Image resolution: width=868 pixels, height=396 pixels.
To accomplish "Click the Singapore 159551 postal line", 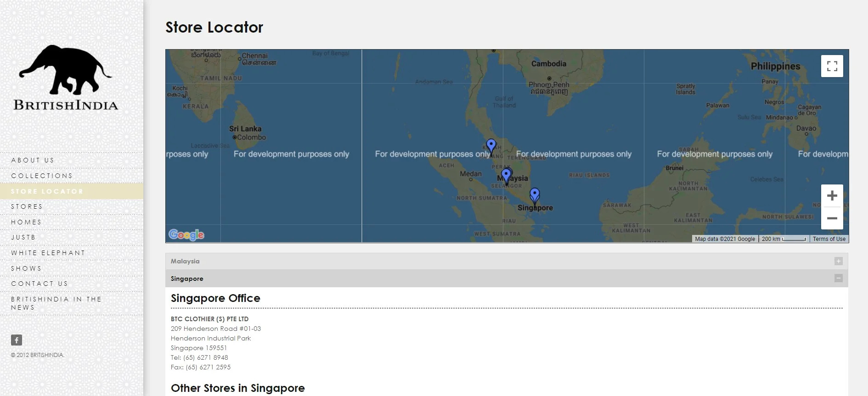I will point(199,348).
